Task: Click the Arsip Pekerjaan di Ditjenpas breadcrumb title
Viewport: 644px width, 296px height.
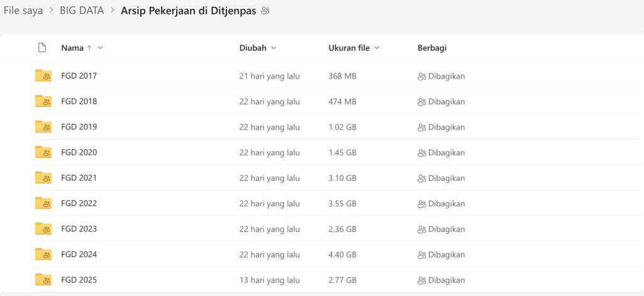Action: coord(189,11)
